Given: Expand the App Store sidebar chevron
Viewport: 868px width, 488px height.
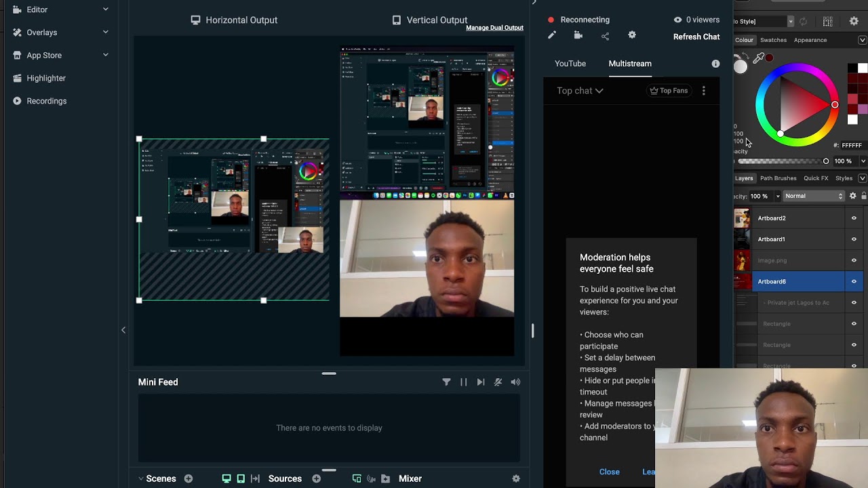Looking at the screenshot, I should click(x=106, y=55).
